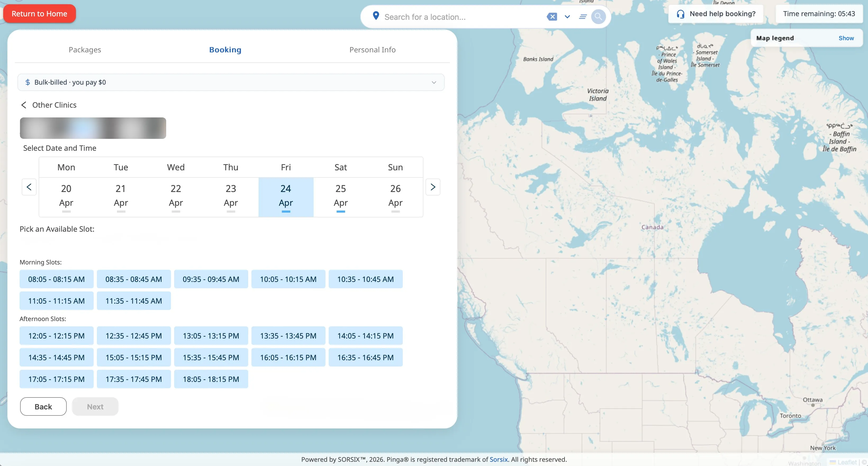Pick the 16:35 - 16:45 PM slot
Screen dimensions: 868x466
[366, 357]
